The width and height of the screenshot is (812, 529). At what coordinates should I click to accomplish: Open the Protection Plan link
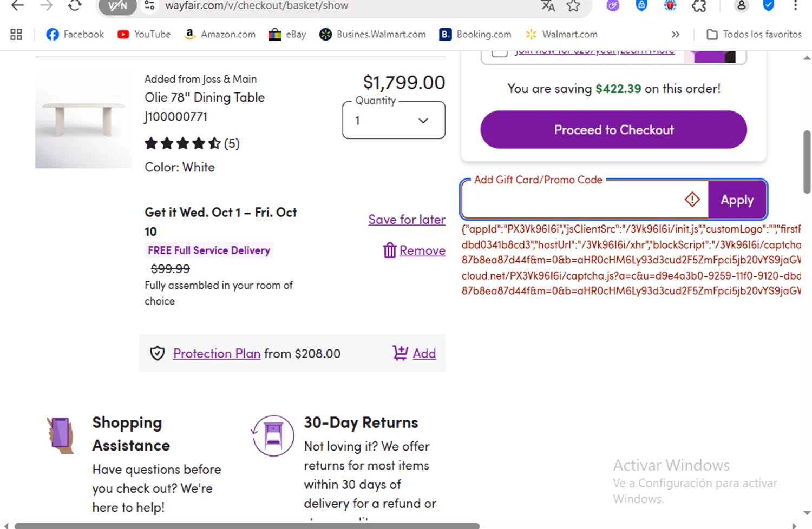pos(217,353)
